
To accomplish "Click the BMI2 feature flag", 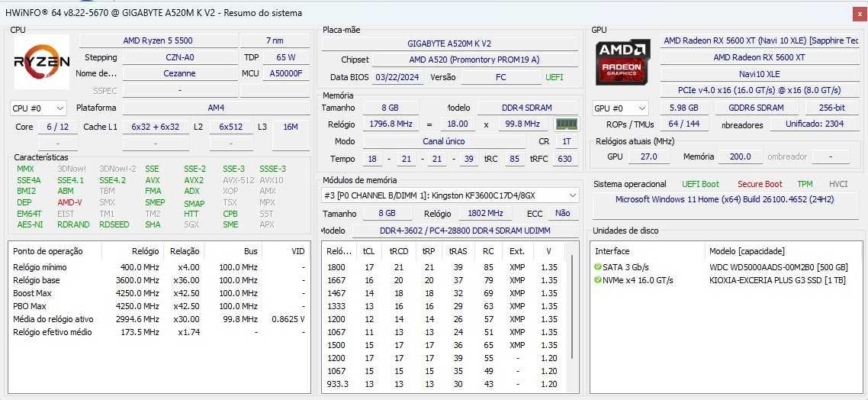I will pos(26,191).
